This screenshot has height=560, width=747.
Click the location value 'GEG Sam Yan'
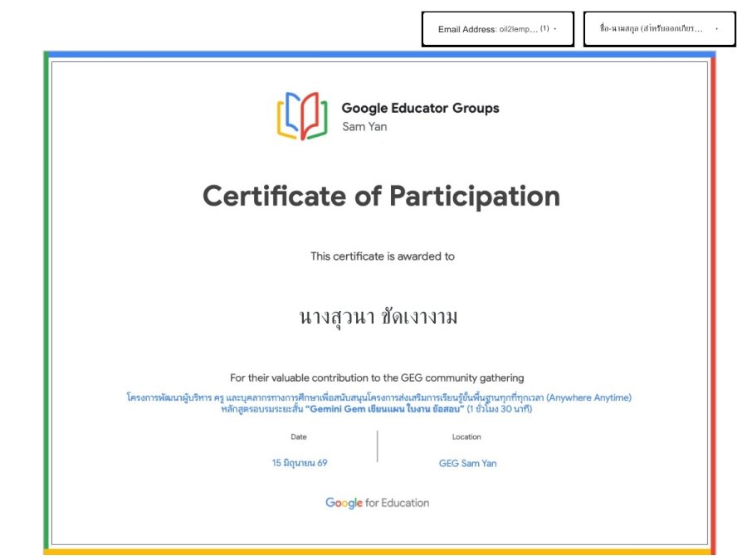tap(468, 463)
